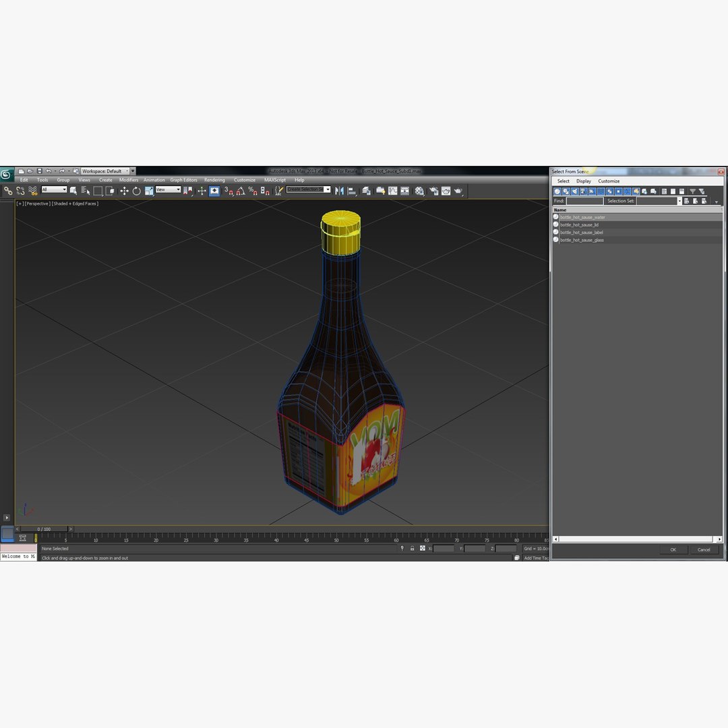Toggle Display Geometry filter in Select From Scene

point(557,191)
